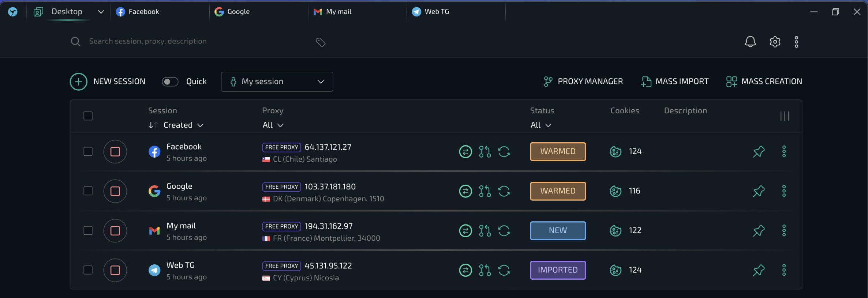Open more options for My mail row
Viewport: 868px width, 298px height.
click(784, 230)
